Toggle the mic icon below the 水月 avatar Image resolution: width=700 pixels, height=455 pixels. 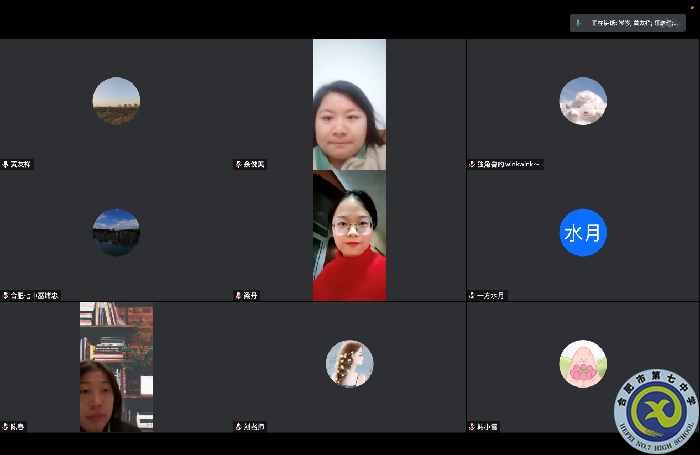(471, 296)
